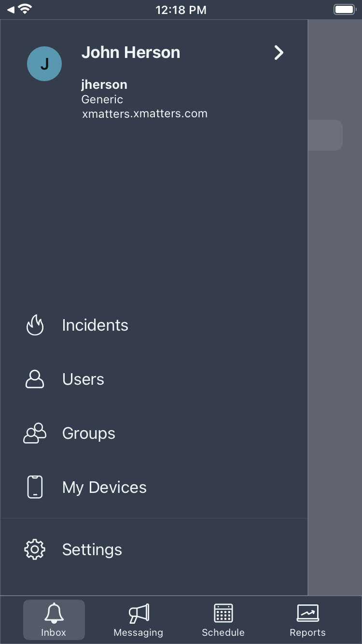Tap the phone icon for My Devices
The image size is (362, 644).
coord(35,487)
